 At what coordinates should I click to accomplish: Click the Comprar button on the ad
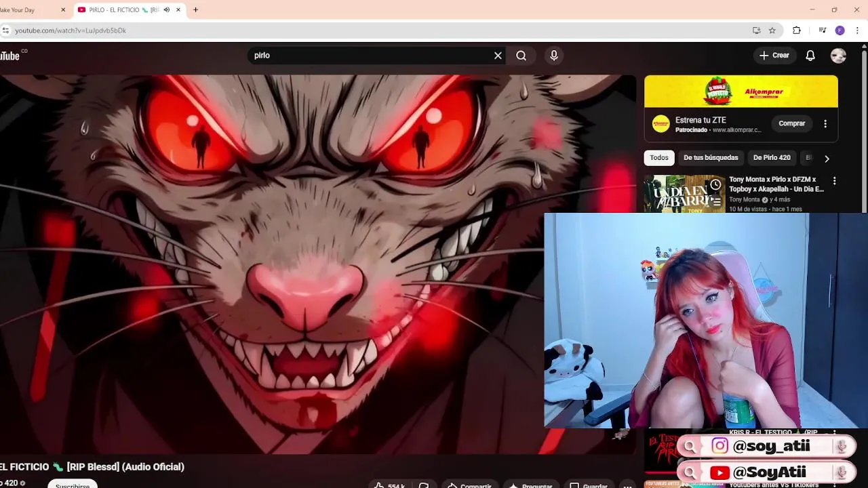(x=791, y=123)
